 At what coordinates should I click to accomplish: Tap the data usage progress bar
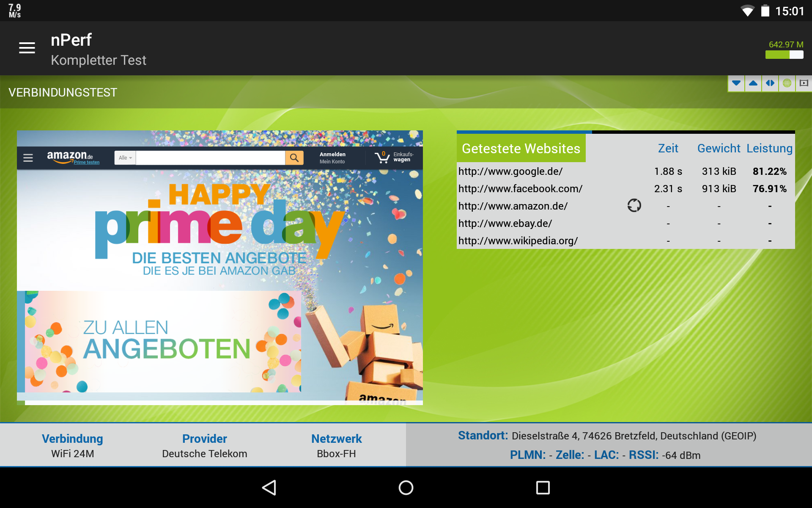tap(784, 55)
